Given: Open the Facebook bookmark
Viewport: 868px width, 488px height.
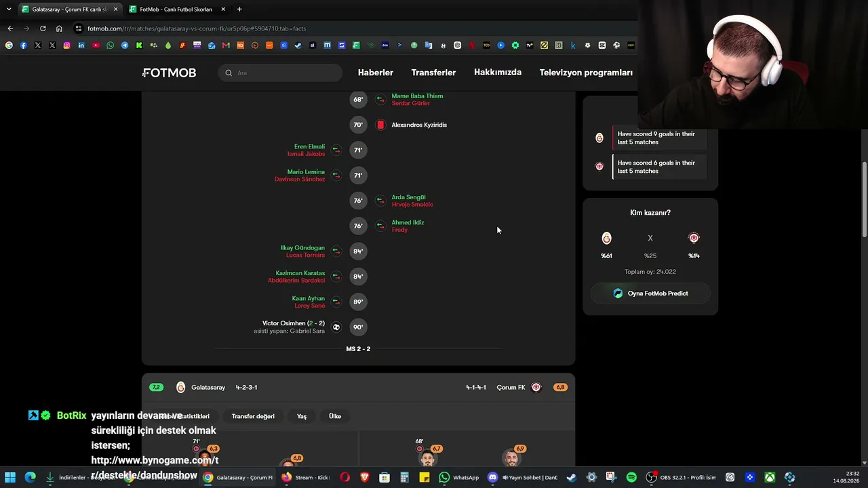Looking at the screenshot, I should pyautogui.click(x=23, y=45).
